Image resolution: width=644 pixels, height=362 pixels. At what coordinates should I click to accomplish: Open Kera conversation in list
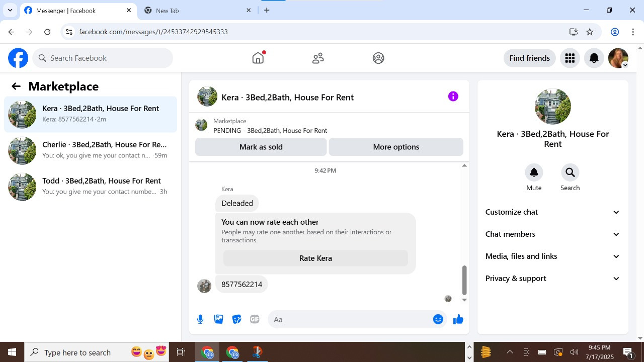point(91,114)
